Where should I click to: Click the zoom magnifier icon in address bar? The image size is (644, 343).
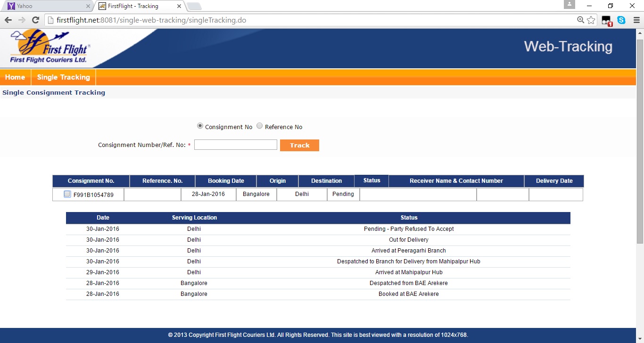pos(581,20)
